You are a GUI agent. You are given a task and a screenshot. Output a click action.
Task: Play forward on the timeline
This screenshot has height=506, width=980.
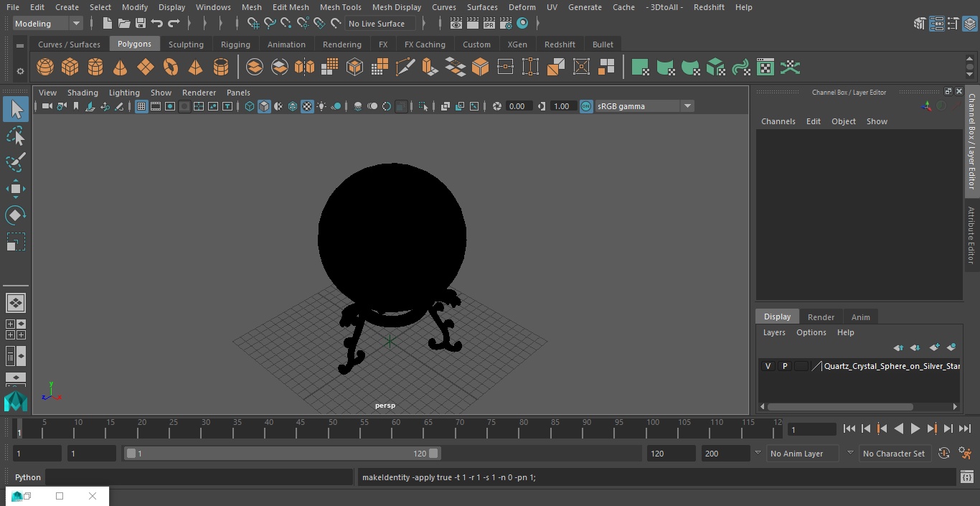[915, 428]
